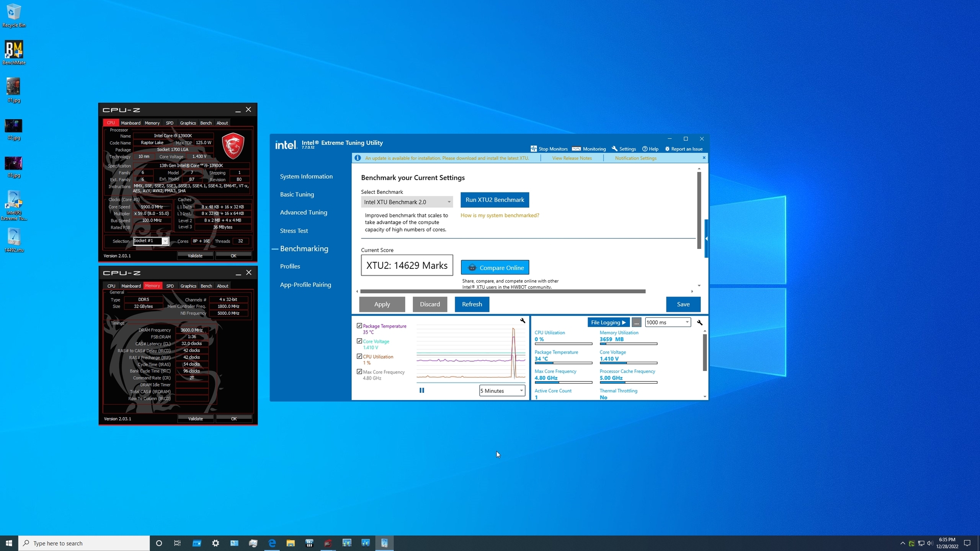Start File Logging
Image resolution: width=980 pixels, height=551 pixels.
tap(608, 322)
